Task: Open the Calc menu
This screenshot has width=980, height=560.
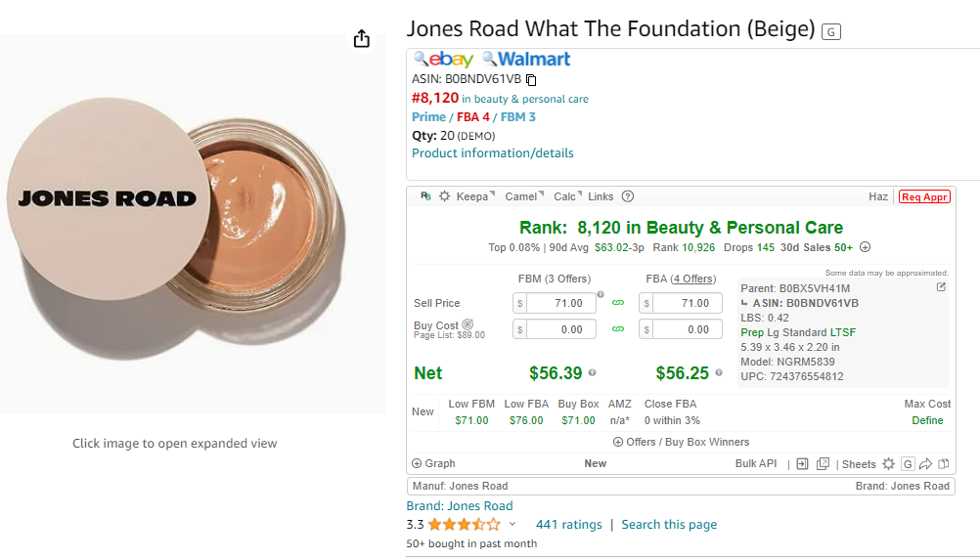Action: coord(567,196)
